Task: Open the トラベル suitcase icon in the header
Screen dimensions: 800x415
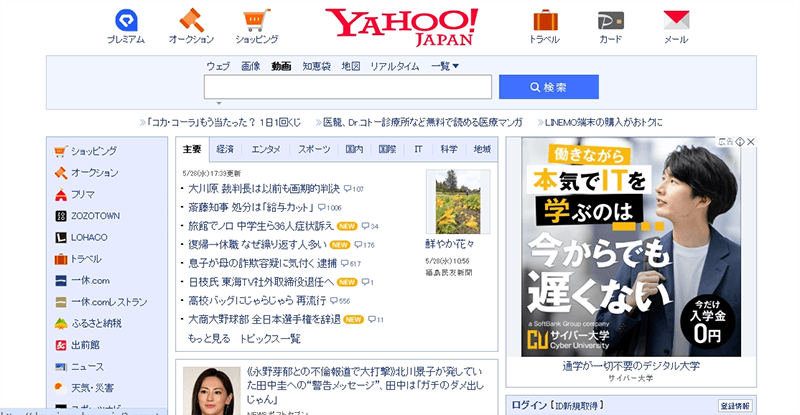Action: 545,20
